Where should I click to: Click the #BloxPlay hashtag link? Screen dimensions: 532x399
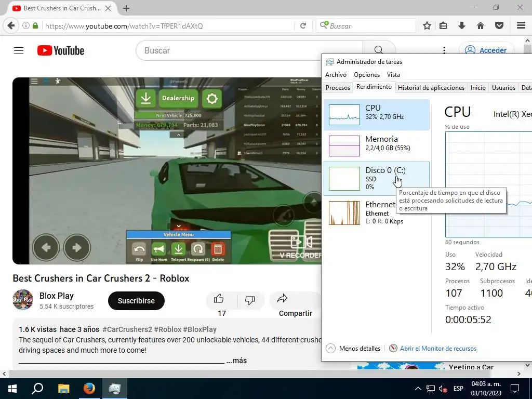pos(200,329)
